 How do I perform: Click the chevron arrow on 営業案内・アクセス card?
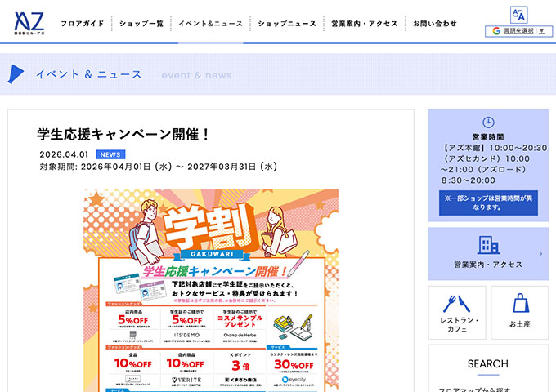point(540,254)
